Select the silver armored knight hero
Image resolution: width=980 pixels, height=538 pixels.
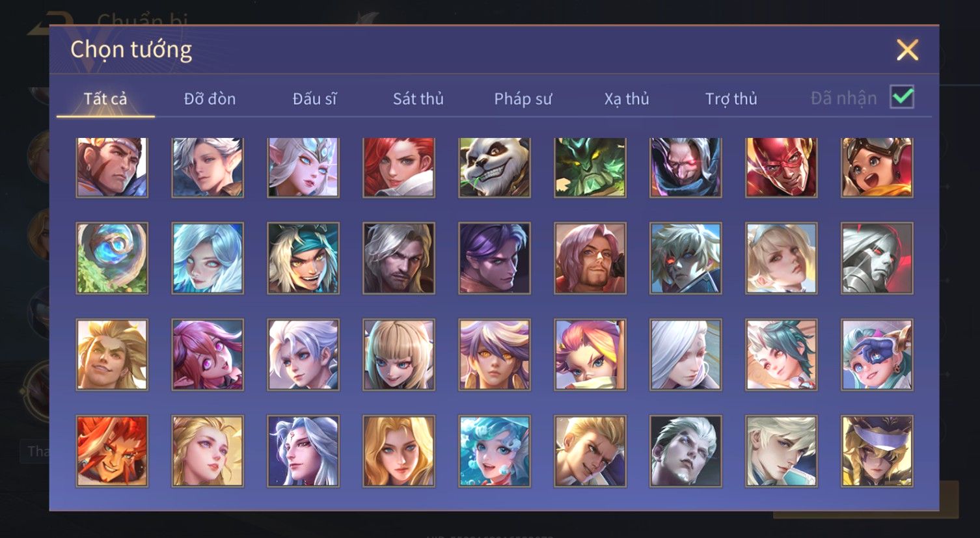click(x=877, y=258)
